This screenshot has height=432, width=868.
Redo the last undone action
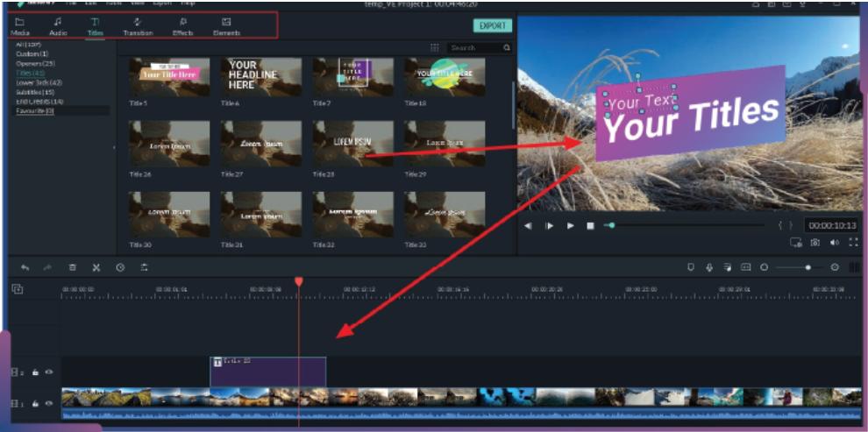point(48,267)
